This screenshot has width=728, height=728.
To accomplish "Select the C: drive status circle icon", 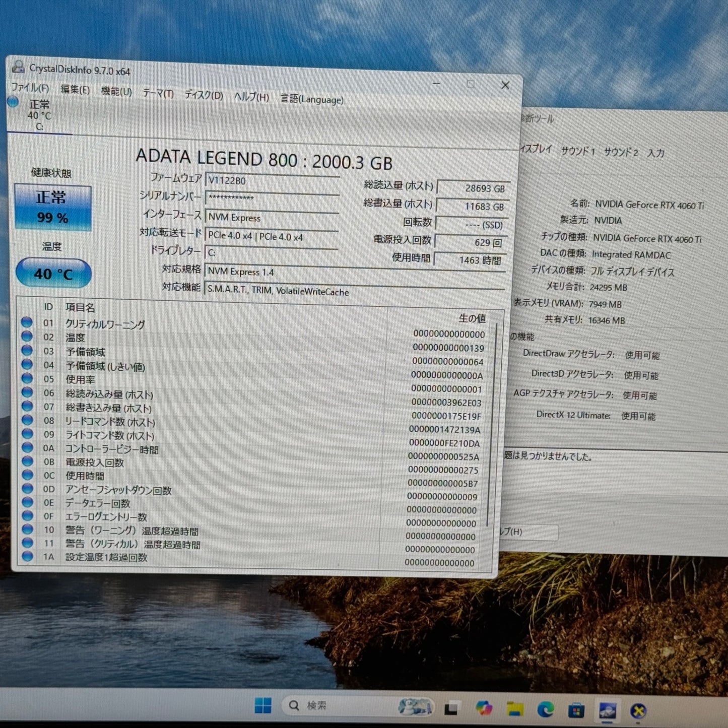I will click(14, 102).
